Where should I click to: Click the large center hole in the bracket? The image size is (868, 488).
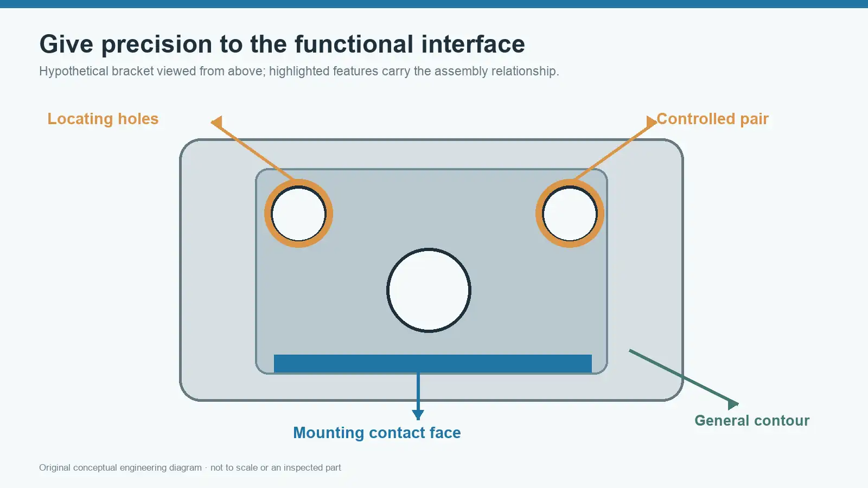(x=429, y=290)
